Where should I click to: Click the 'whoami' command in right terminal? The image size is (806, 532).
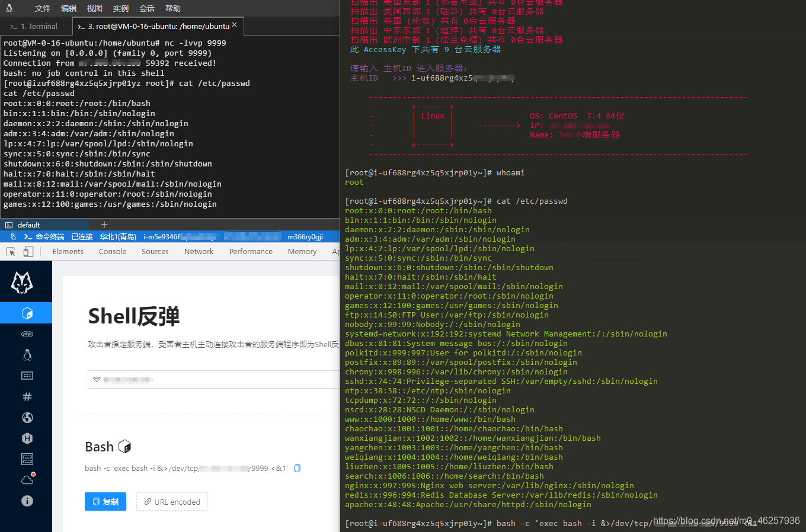[510, 173]
